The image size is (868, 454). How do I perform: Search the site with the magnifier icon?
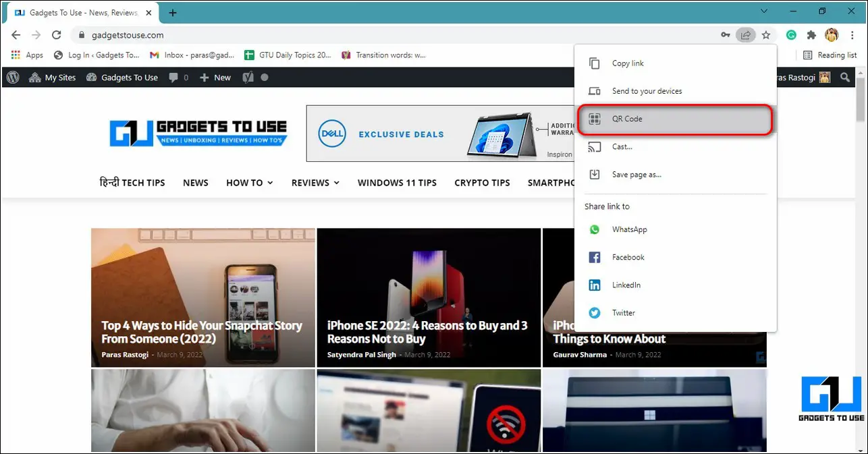(x=845, y=78)
